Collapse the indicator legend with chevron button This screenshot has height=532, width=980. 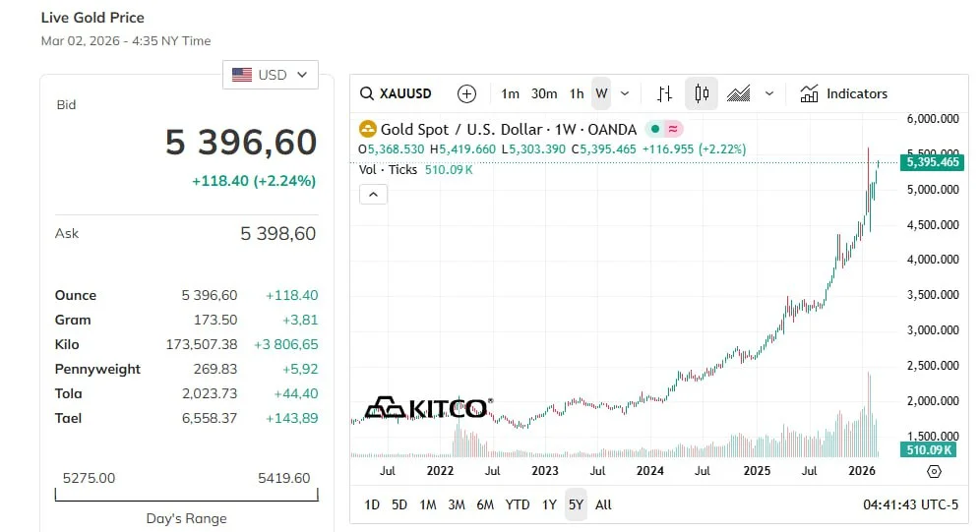click(373, 194)
